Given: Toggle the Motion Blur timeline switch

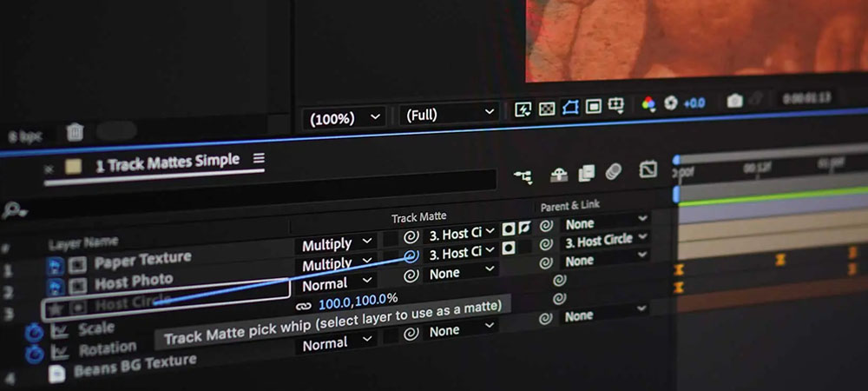Looking at the screenshot, I should [x=614, y=172].
